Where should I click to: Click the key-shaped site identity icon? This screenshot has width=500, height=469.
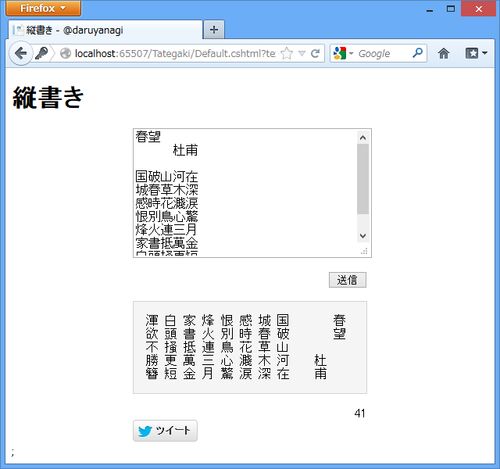(x=42, y=53)
